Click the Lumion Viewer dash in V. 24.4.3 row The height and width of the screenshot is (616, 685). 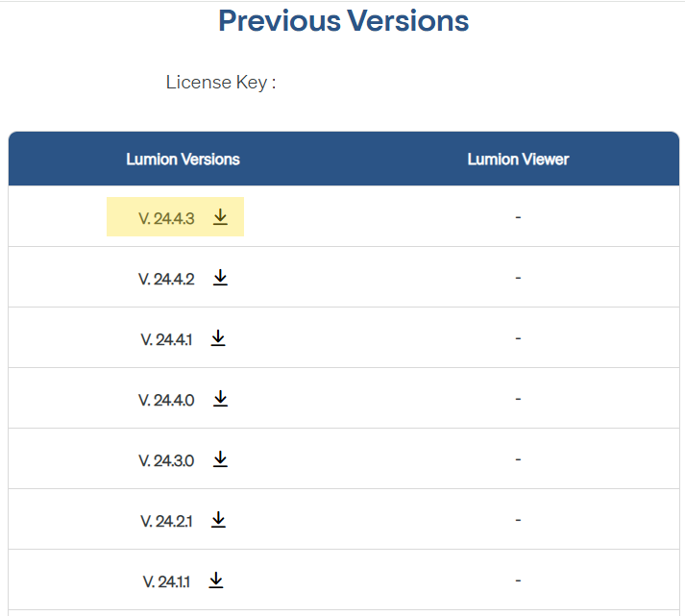point(518,217)
